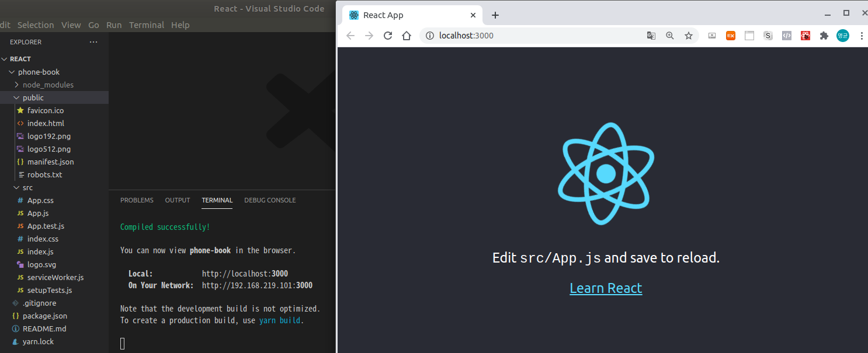Bookmark this page with the star icon
The image size is (868, 353).
[689, 36]
